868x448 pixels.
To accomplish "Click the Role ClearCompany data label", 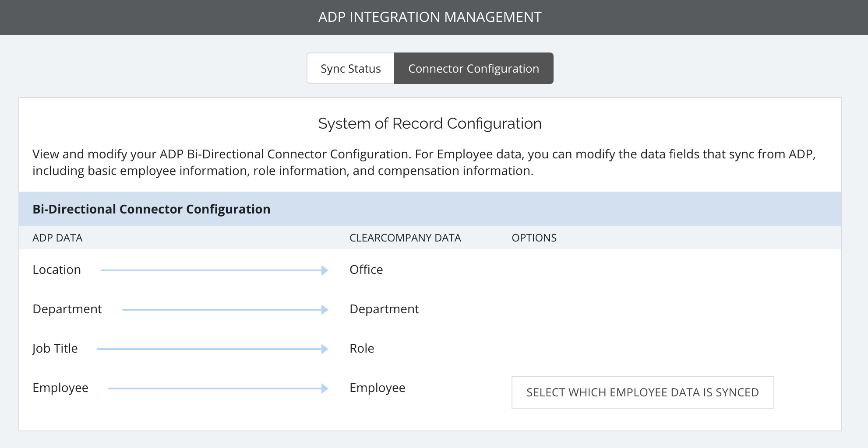I will [362, 348].
